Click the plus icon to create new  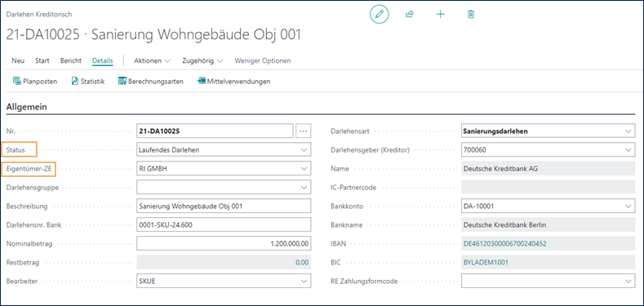(x=440, y=15)
